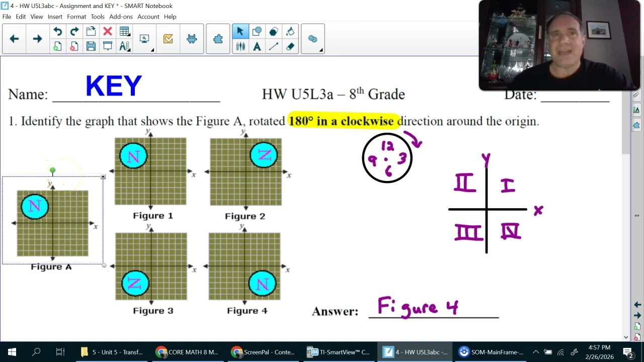
Task: Open the Edit menu
Action: click(21, 17)
